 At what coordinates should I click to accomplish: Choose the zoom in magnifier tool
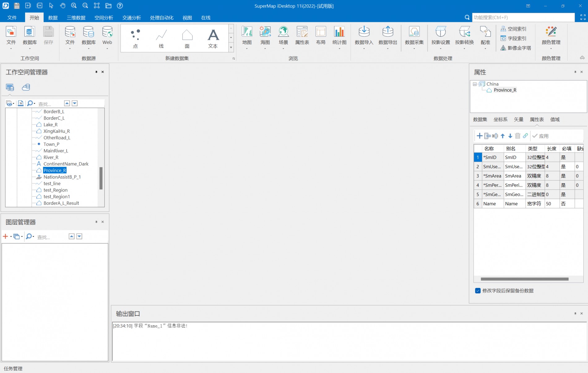(74, 6)
